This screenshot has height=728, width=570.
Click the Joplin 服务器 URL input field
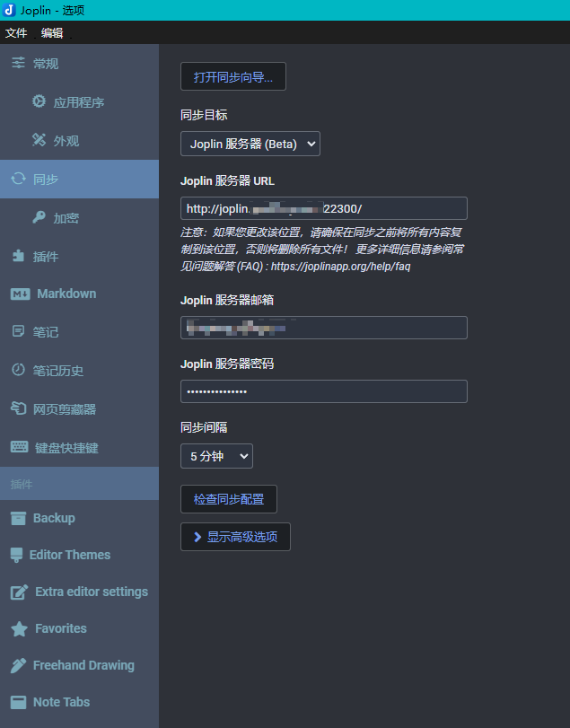click(324, 208)
